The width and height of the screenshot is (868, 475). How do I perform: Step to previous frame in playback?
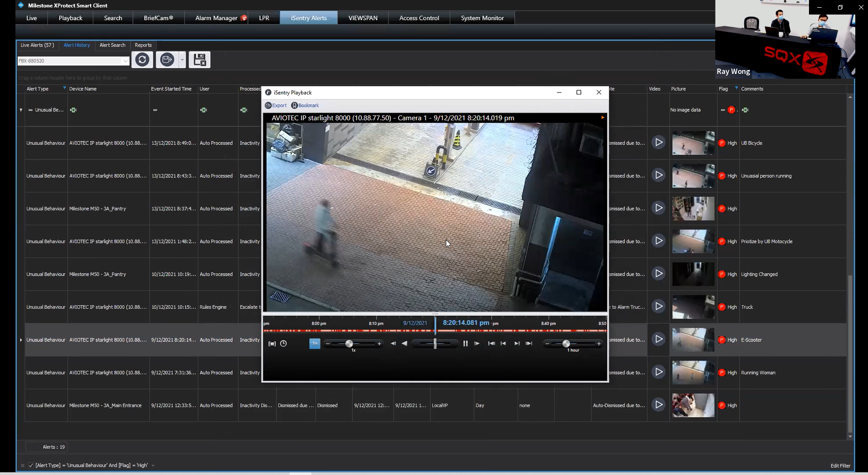pyautogui.click(x=393, y=344)
